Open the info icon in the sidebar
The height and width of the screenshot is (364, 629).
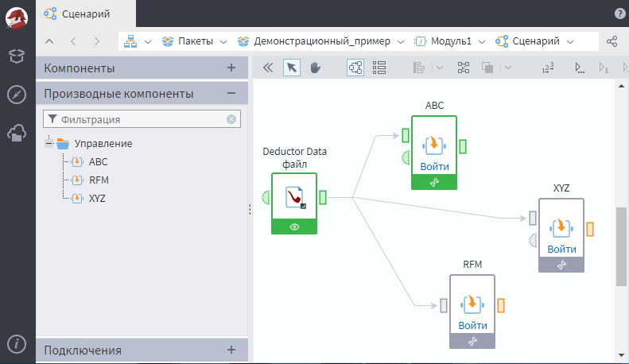[x=17, y=344]
